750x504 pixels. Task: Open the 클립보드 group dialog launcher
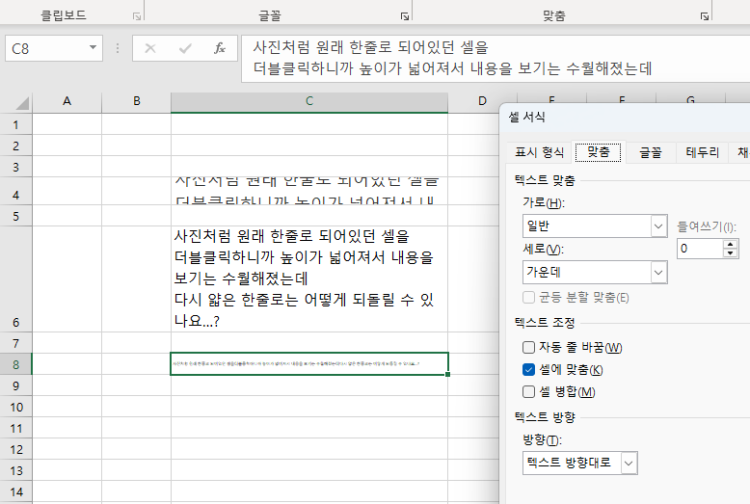point(137,17)
